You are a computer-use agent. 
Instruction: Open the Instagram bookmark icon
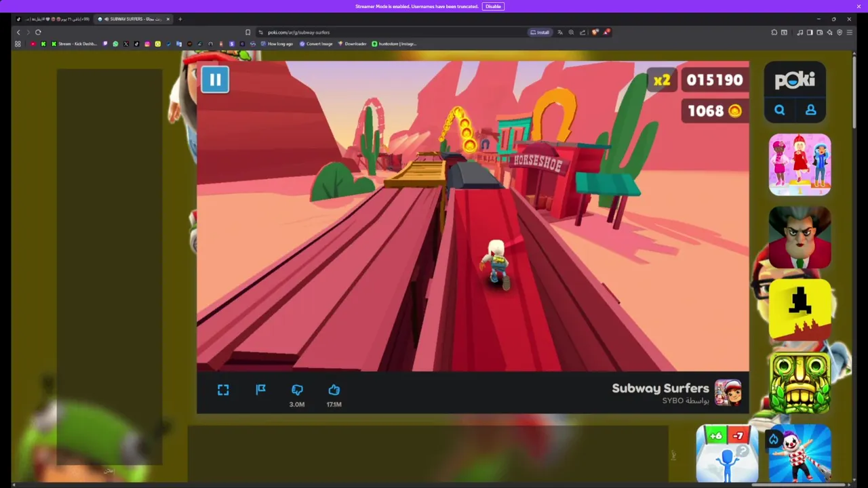pos(147,44)
